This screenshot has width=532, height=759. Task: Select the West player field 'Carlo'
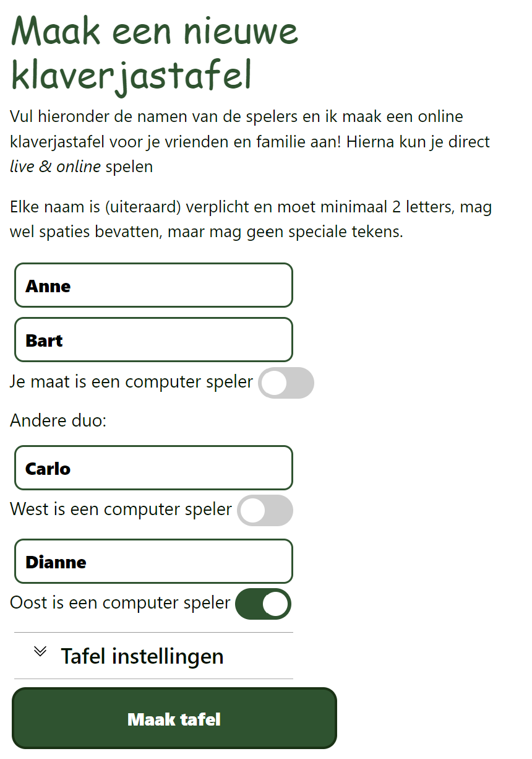(x=153, y=468)
